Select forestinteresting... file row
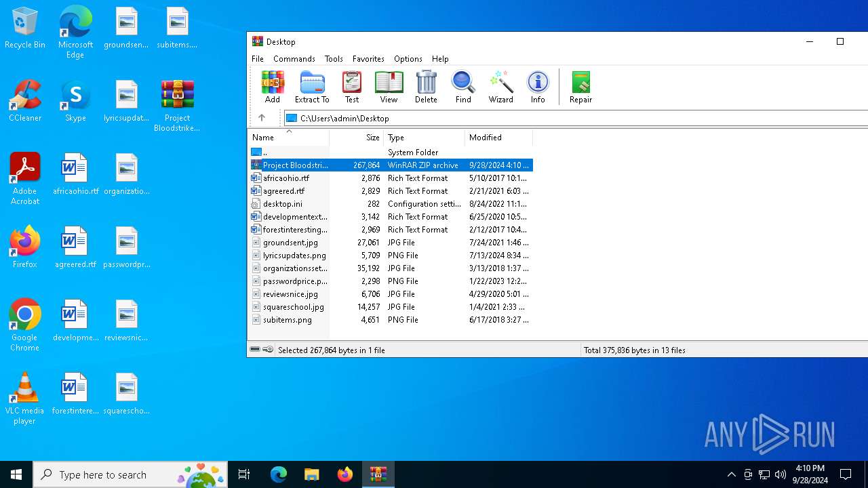This screenshot has height=488, width=868. (x=391, y=230)
